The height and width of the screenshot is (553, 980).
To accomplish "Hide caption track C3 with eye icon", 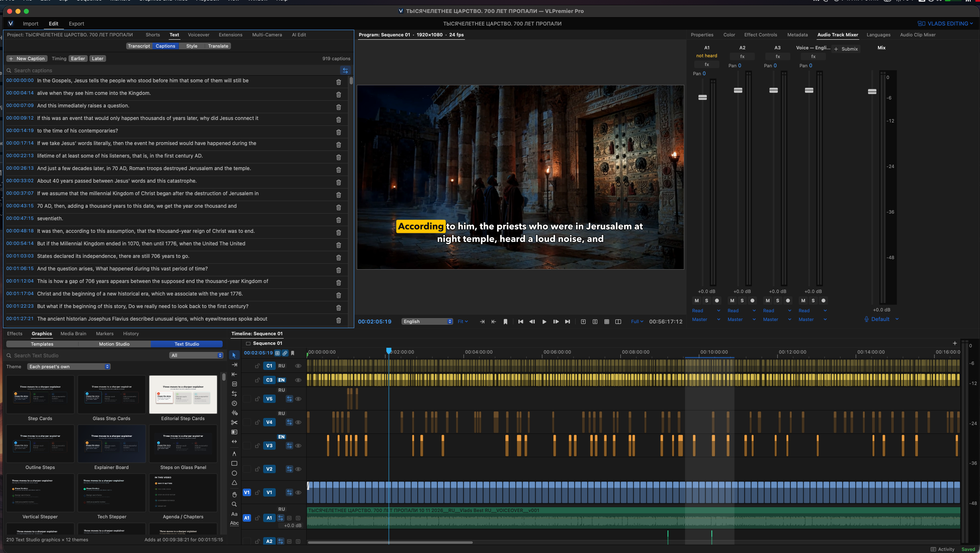I will pos(298,380).
